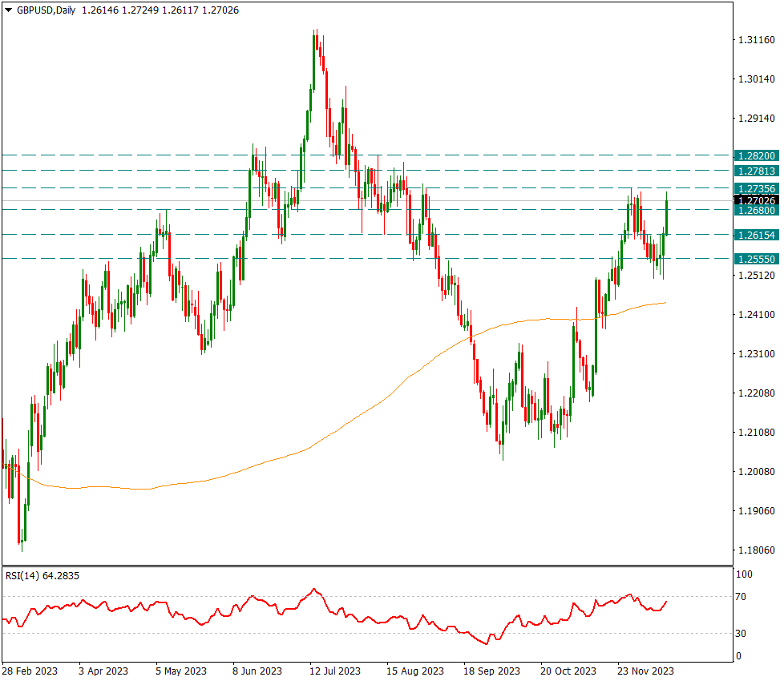The height and width of the screenshot is (681, 784).
Task: Click the 1.31160 price axis value
Action: click(757, 39)
